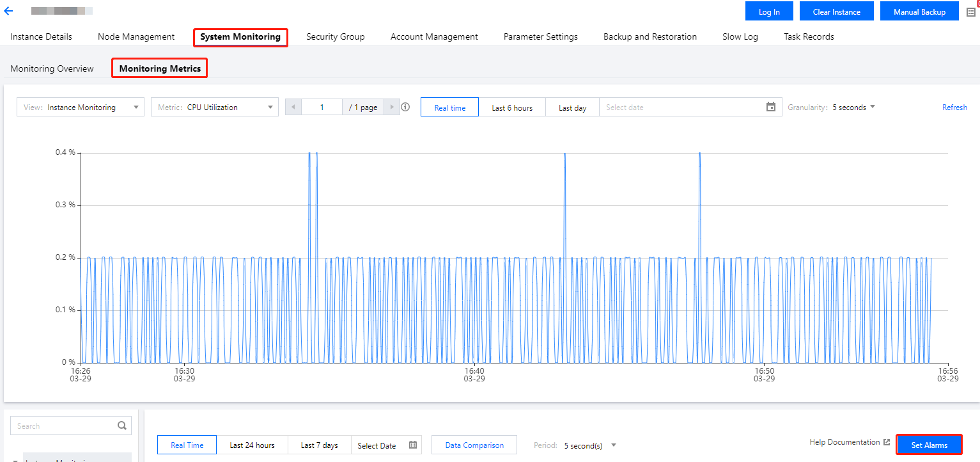Switch to Last 7 days range
The height and width of the screenshot is (462, 980).
(319, 445)
